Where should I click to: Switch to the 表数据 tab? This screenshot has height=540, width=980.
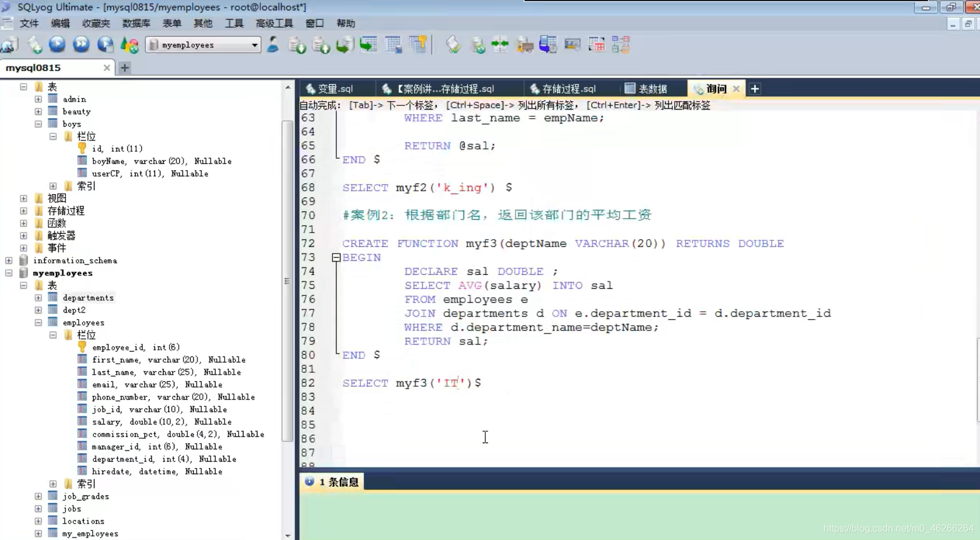(652, 89)
